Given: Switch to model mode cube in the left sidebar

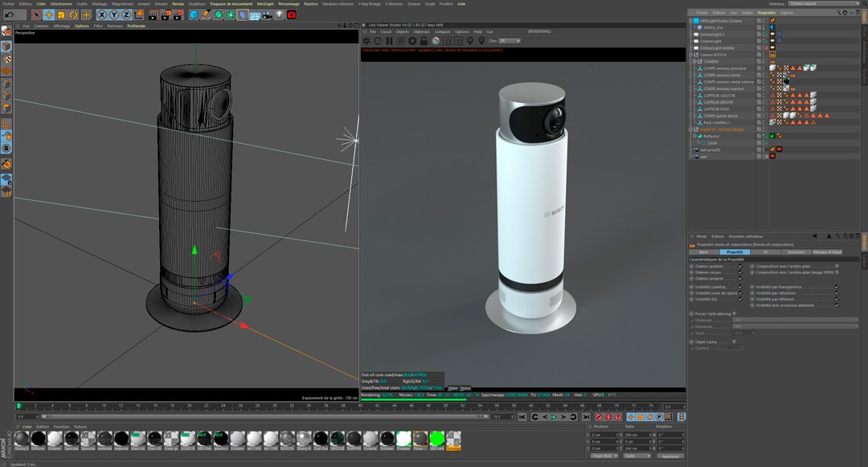Looking at the screenshot, I should click(x=6, y=47).
